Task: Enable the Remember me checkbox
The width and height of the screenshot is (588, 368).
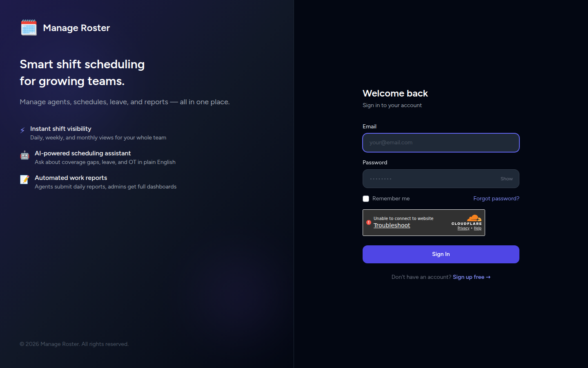Action: tap(366, 198)
